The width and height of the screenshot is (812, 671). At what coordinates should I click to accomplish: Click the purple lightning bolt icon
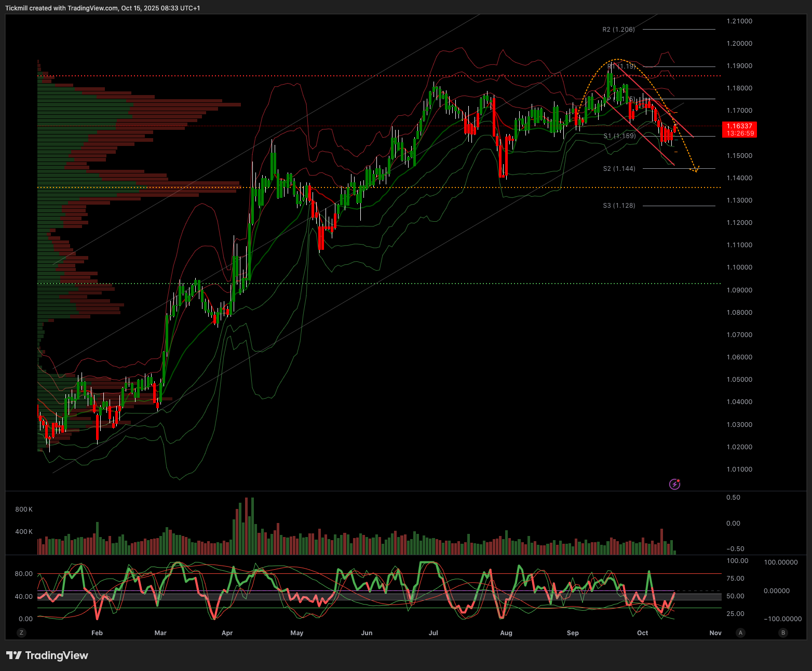coord(674,484)
